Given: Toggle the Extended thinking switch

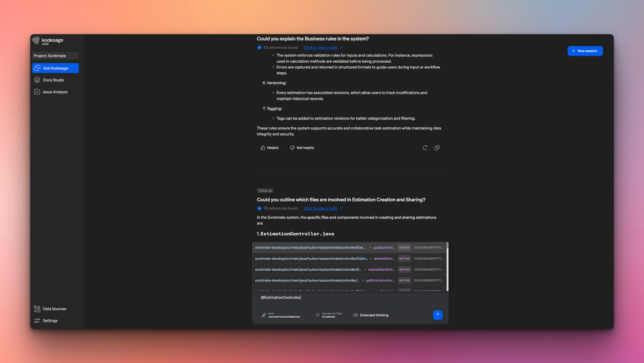Looking at the screenshot, I should [355, 315].
